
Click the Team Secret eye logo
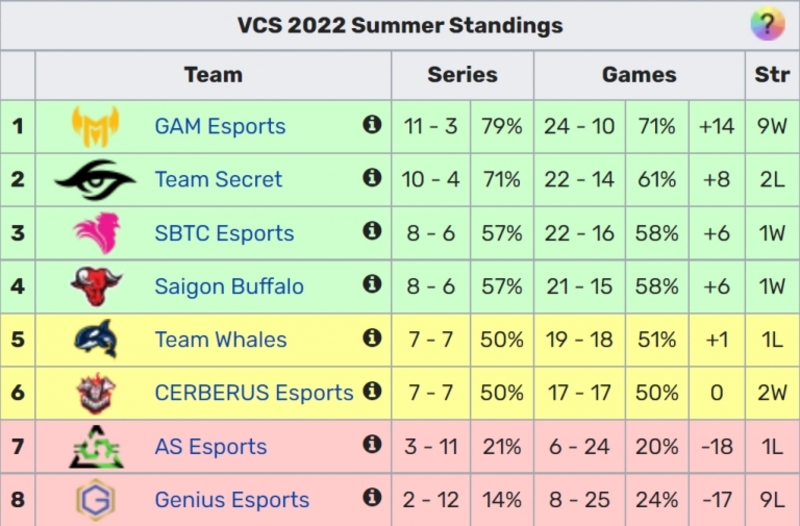pyautogui.click(x=95, y=179)
